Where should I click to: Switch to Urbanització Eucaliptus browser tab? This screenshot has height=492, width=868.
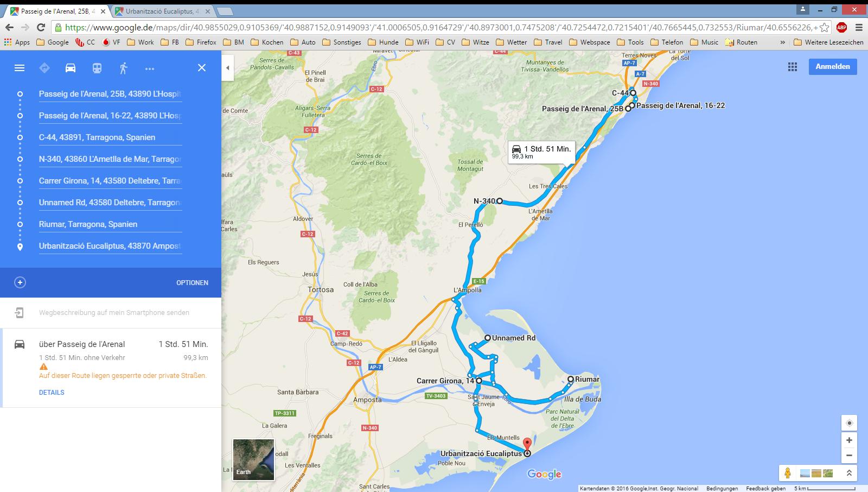coord(162,11)
